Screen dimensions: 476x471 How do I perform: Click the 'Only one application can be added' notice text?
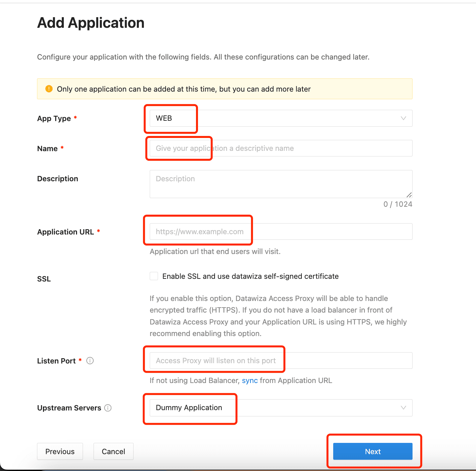pyautogui.click(x=184, y=89)
